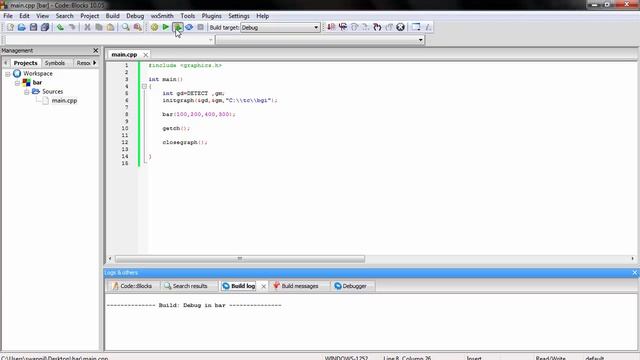Click the New file toolbar icon
640x360 pixels.
pos(10,27)
